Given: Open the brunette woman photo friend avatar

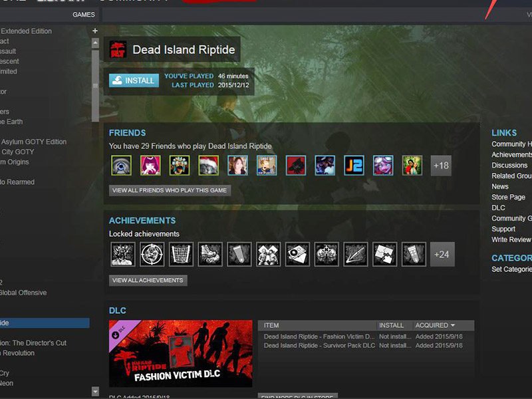Looking at the screenshot, I should coord(238,165).
